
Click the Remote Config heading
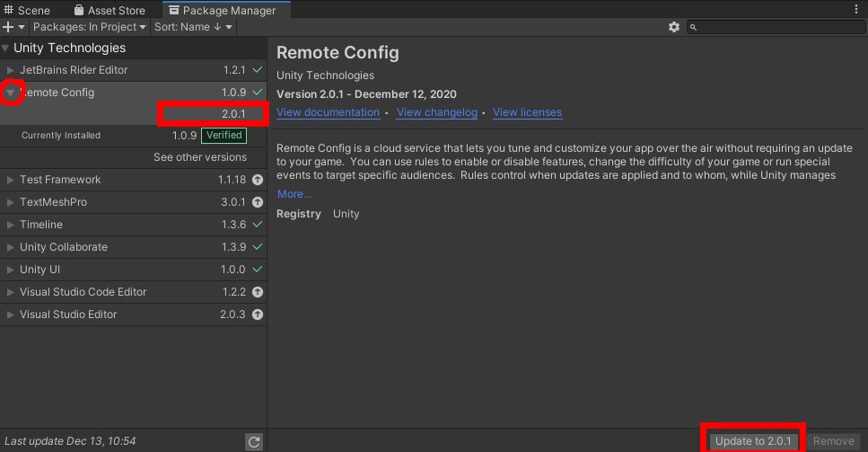(338, 53)
